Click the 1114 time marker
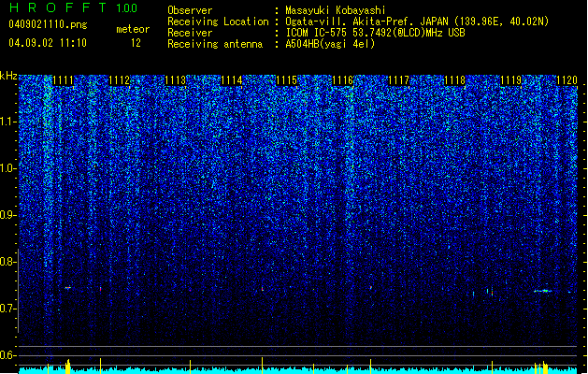Screen dimensions: 588x374 (232, 80)
